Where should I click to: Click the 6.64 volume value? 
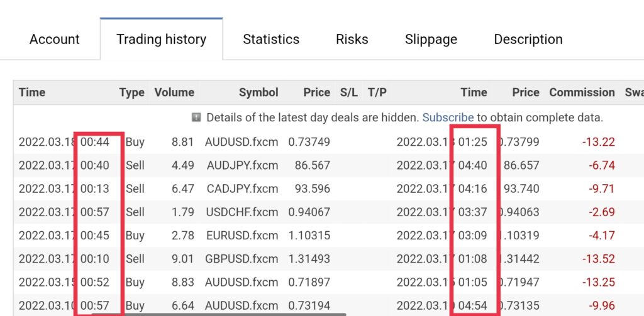182,306
